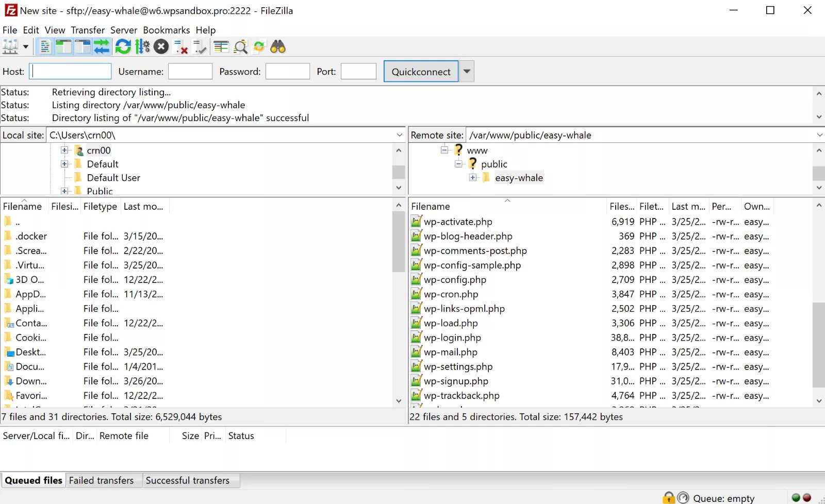Open the Server menu
Screen dimensions: 825x504
(124, 30)
